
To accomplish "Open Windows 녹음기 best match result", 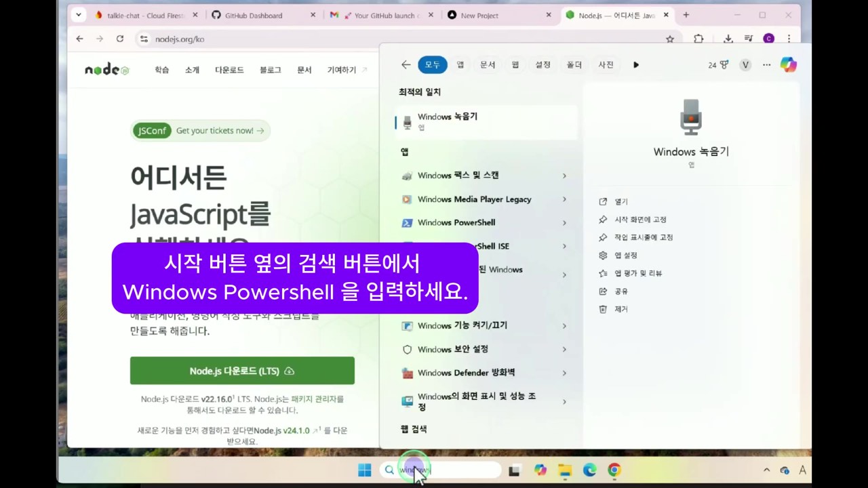I will click(486, 121).
